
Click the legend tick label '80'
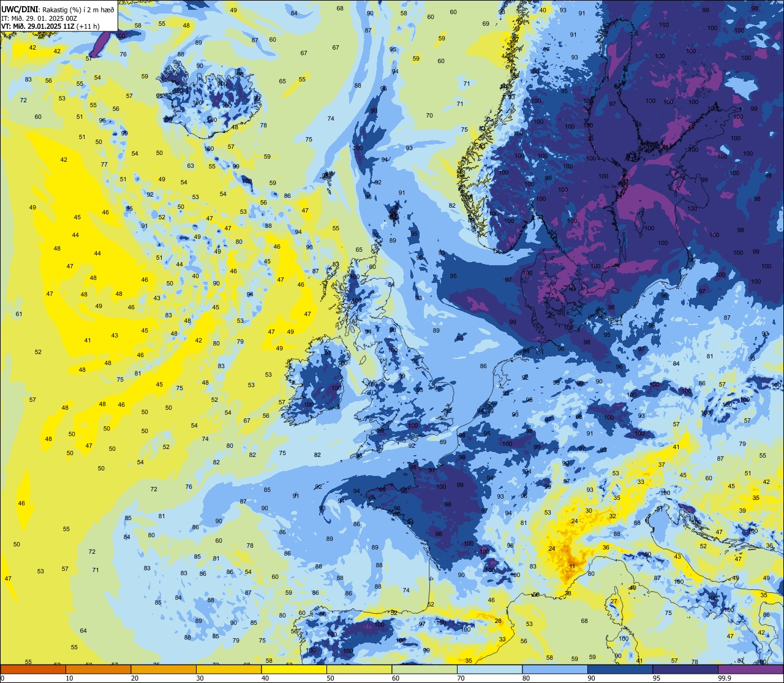click(x=526, y=678)
